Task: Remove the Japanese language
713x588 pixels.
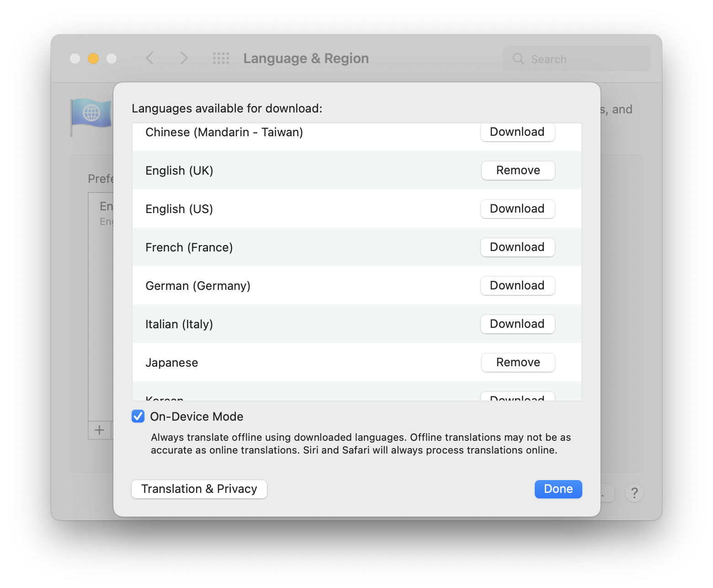Action: tap(517, 362)
